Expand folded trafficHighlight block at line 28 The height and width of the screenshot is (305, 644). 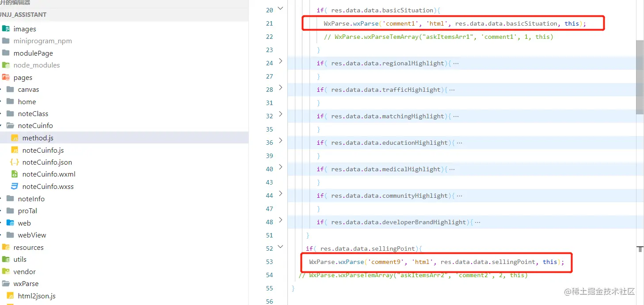[x=280, y=88]
